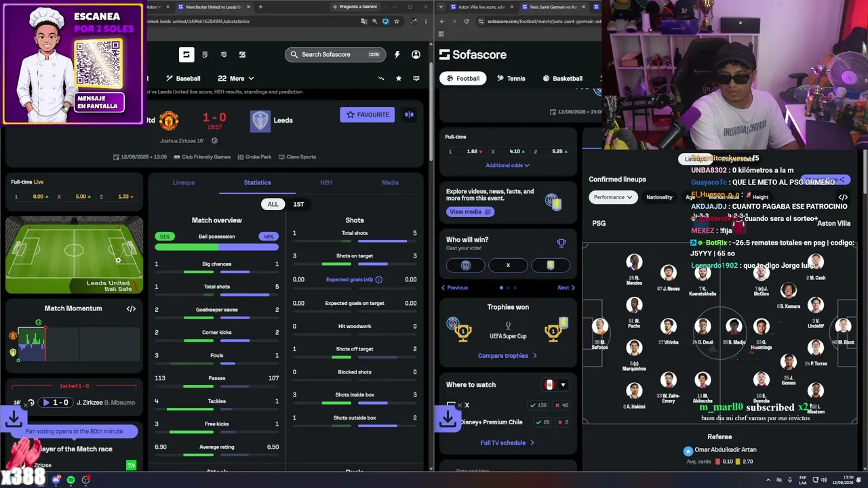Focus the Search Sofascore field
The image size is (868, 488).
click(335, 55)
